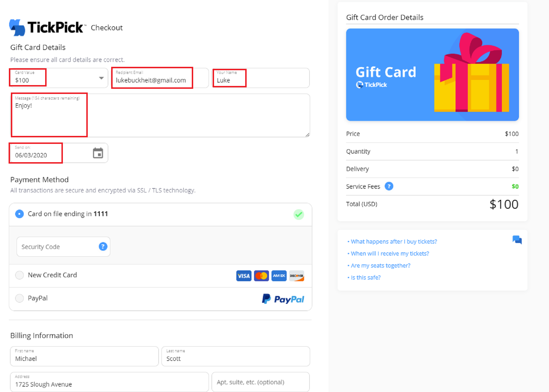Click the Security Code help icon
The height and width of the screenshot is (392, 549).
coord(103,246)
